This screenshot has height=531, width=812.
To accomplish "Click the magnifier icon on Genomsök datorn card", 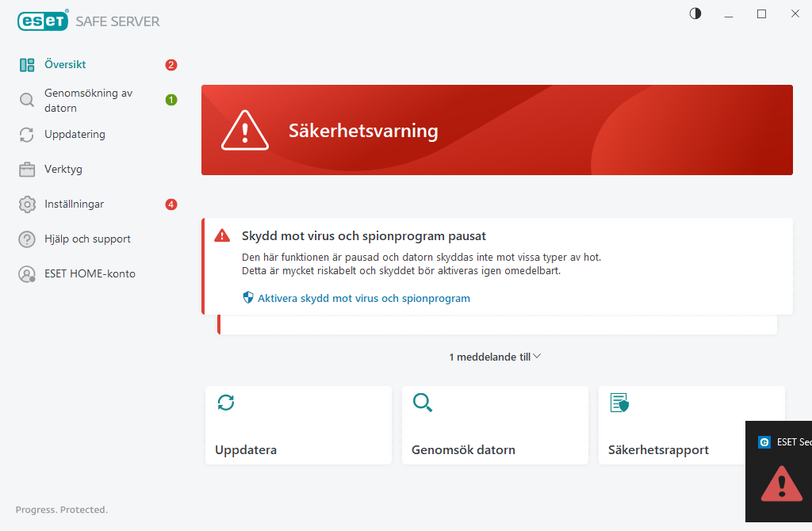I will point(423,403).
